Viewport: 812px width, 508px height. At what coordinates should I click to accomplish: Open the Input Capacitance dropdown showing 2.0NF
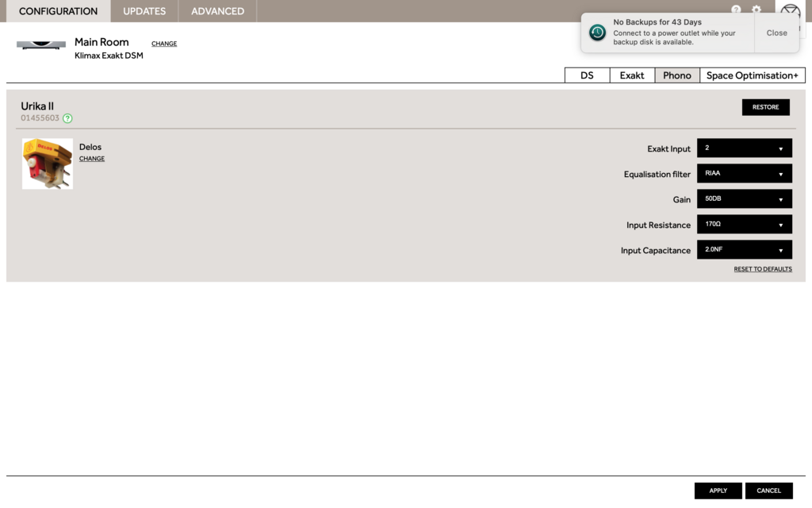coord(744,250)
